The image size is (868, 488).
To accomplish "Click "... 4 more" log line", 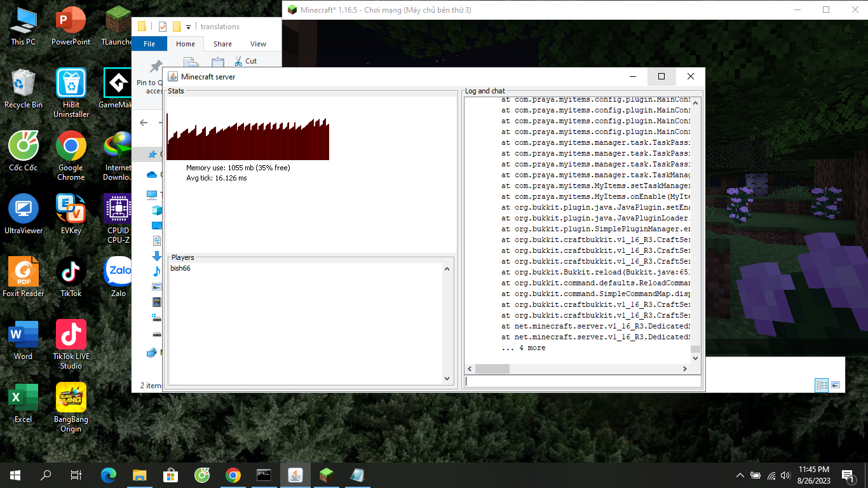I will (523, 348).
